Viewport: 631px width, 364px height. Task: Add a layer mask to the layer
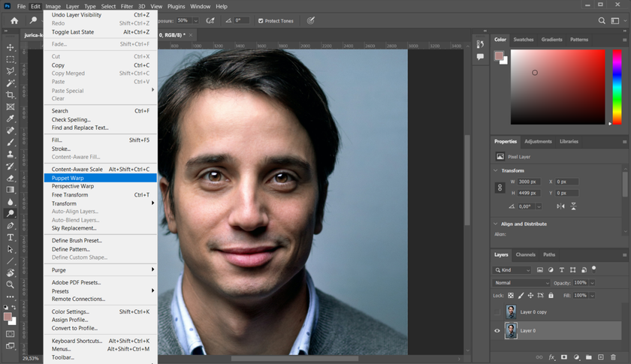tap(563, 357)
